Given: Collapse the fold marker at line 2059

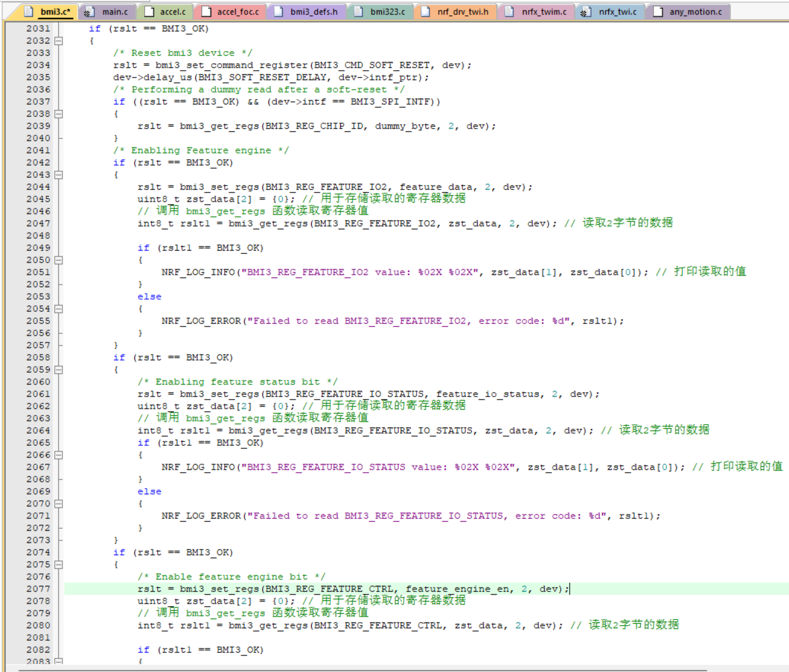Looking at the screenshot, I should [x=59, y=369].
